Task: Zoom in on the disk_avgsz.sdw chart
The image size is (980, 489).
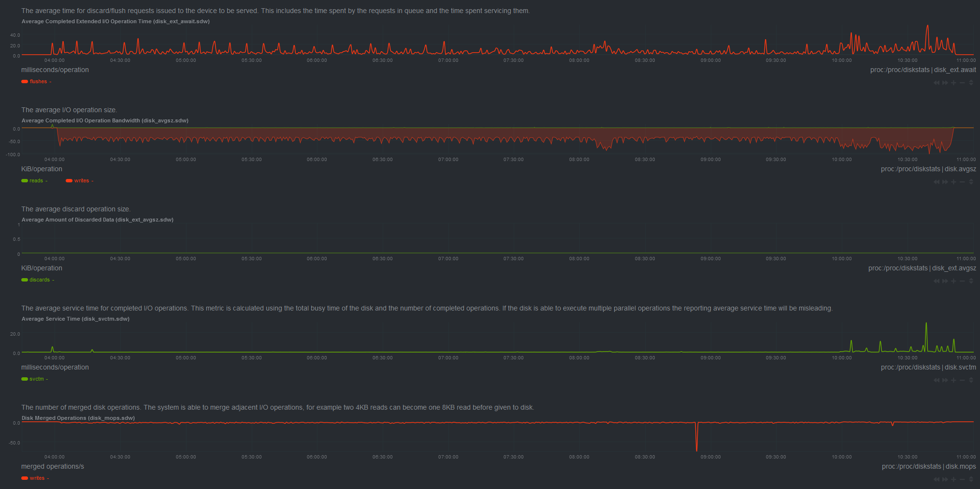Action: (954, 182)
